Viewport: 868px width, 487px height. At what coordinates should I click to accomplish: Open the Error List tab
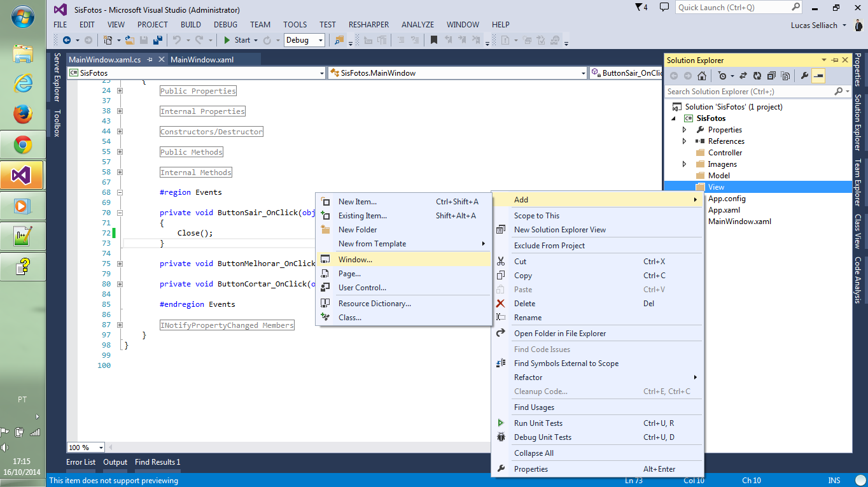point(81,462)
